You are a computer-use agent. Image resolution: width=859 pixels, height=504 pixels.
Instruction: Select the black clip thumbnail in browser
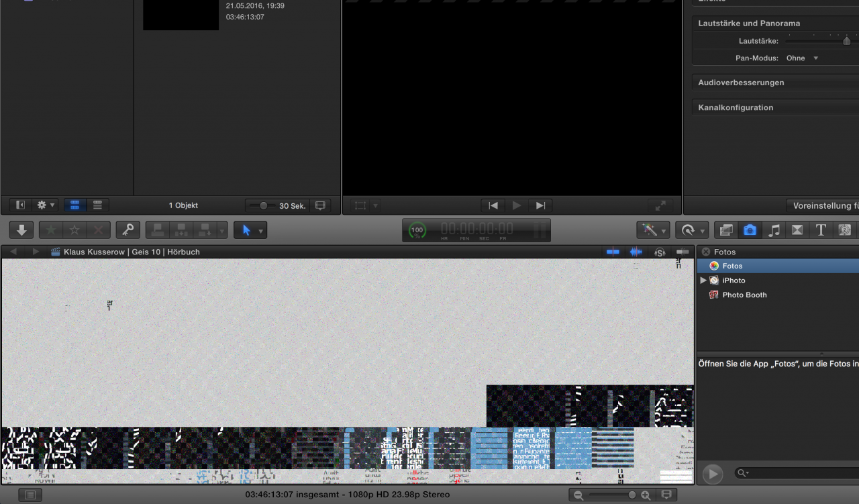click(181, 15)
